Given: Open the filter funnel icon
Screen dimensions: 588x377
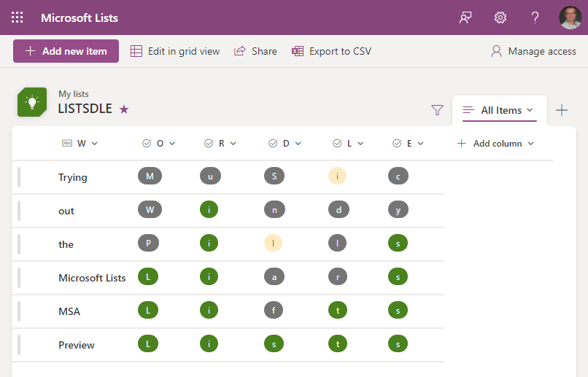Looking at the screenshot, I should 437,110.
